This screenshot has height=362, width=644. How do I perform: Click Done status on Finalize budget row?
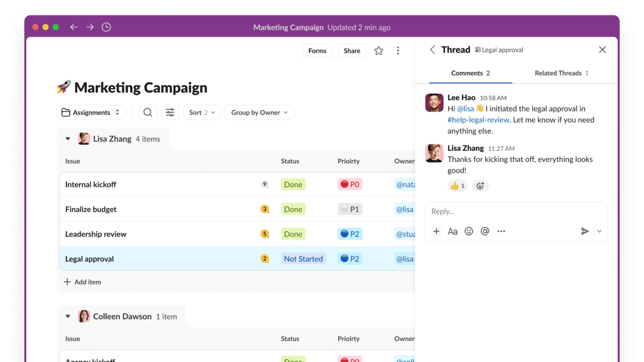(x=293, y=209)
